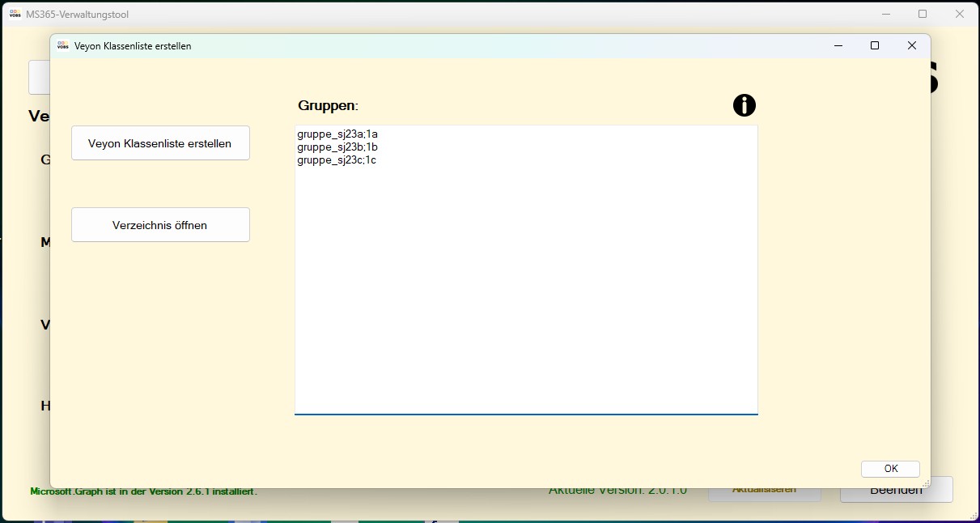Click the blue progress bar below the group list
The height and width of the screenshot is (523, 980).
[526, 415]
